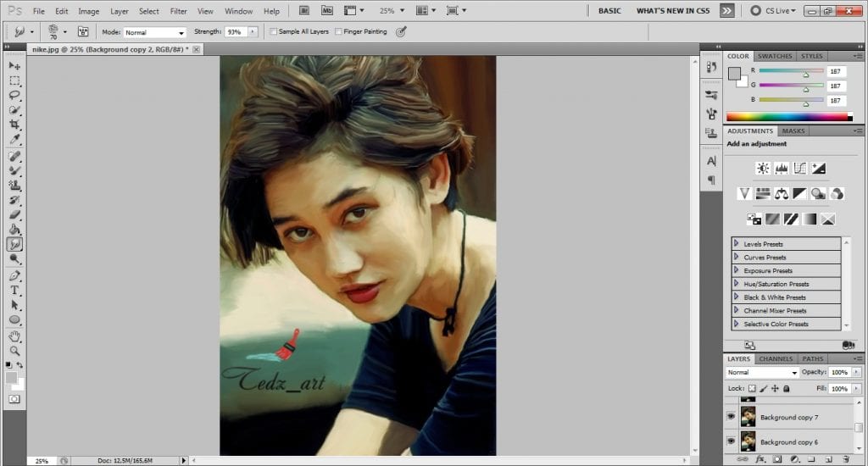Click WHAT'S NEW IN CS5 workspace
This screenshot has width=868, height=466.
(673, 11)
